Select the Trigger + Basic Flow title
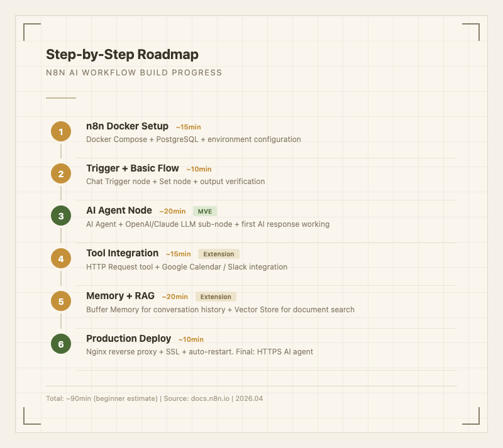 132,168
